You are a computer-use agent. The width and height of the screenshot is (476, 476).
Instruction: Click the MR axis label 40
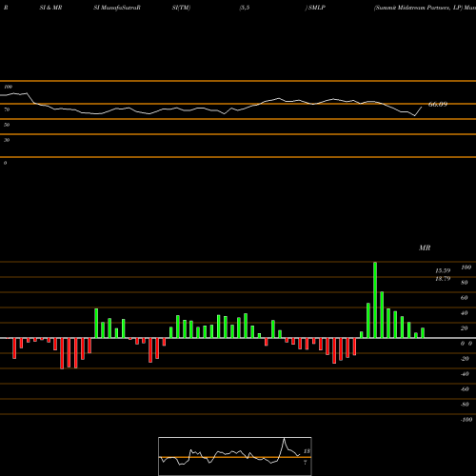(465, 313)
